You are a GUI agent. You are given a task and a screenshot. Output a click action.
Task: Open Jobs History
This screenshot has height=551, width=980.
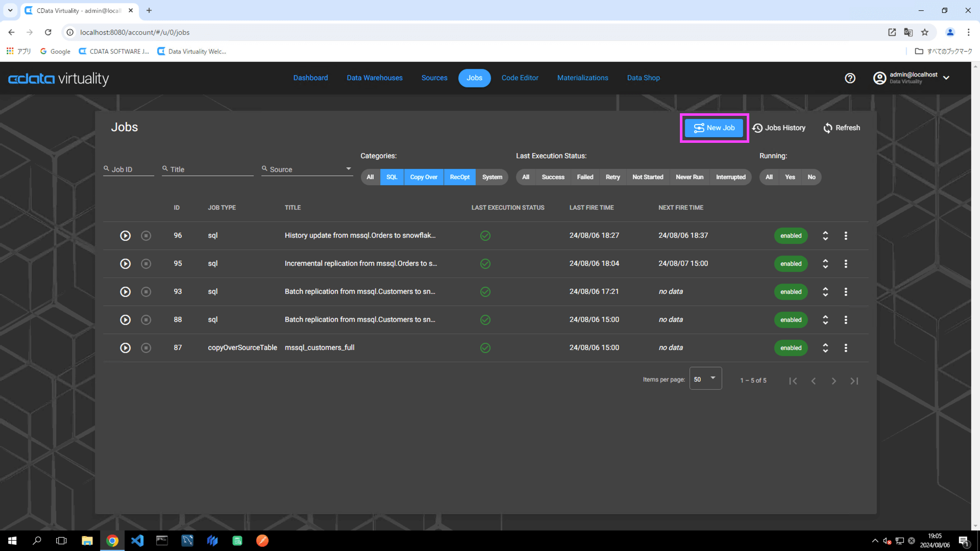(x=779, y=128)
